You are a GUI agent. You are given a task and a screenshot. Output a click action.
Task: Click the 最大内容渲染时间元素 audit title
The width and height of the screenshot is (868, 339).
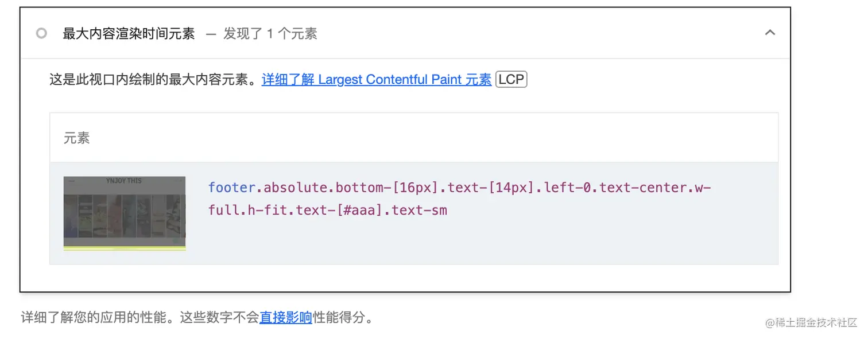point(129,34)
